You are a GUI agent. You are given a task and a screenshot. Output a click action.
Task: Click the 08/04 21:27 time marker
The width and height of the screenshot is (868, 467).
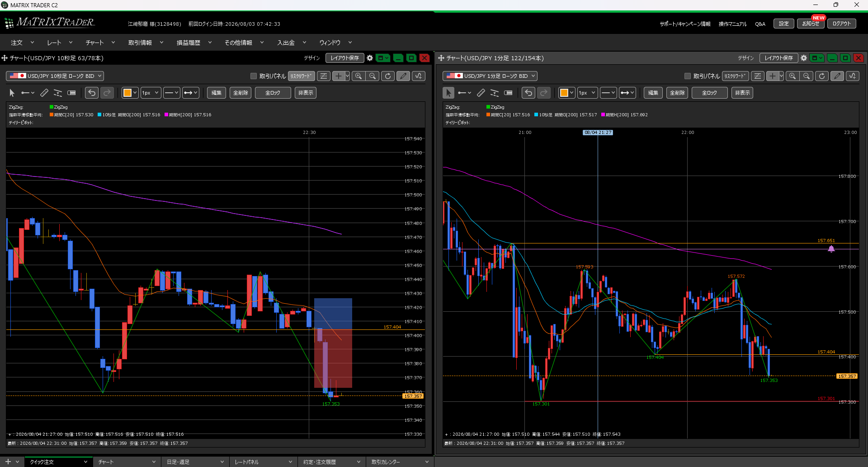tap(598, 133)
